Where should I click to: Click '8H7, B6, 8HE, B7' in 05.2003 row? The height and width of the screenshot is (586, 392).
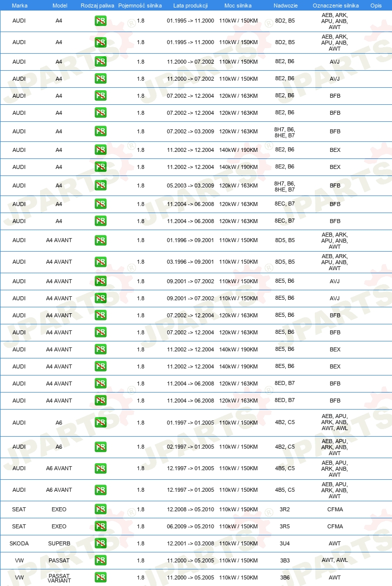point(285,186)
